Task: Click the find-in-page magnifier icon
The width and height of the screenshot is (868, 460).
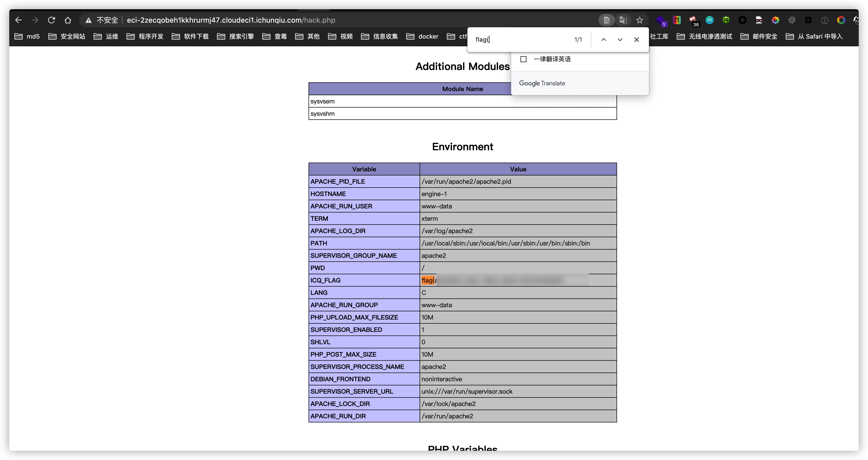Action: point(607,20)
